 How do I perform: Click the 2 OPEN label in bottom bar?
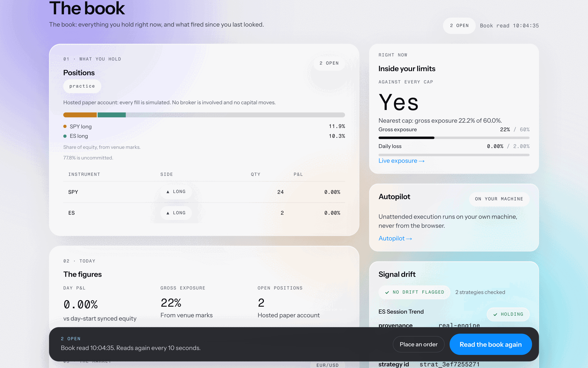71,339
